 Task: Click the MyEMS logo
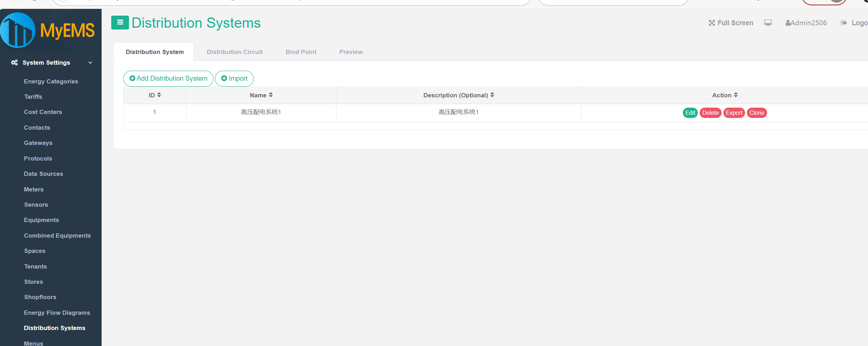[48, 30]
